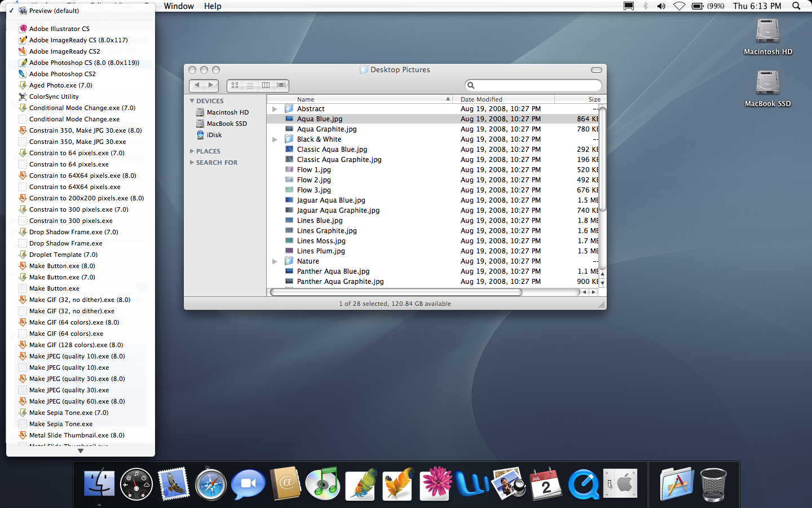Click the Finder horizontal scrollbar thumb
This screenshot has height=508, width=812.
(x=396, y=292)
